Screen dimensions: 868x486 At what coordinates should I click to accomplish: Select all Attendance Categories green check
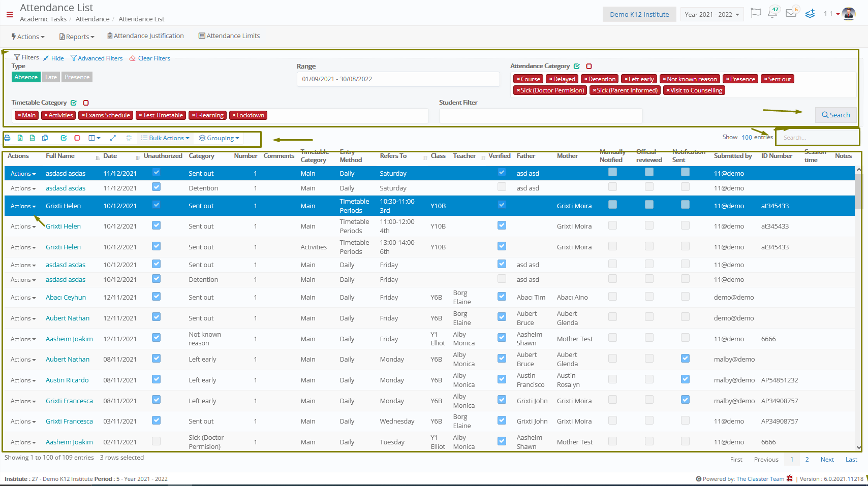point(577,67)
